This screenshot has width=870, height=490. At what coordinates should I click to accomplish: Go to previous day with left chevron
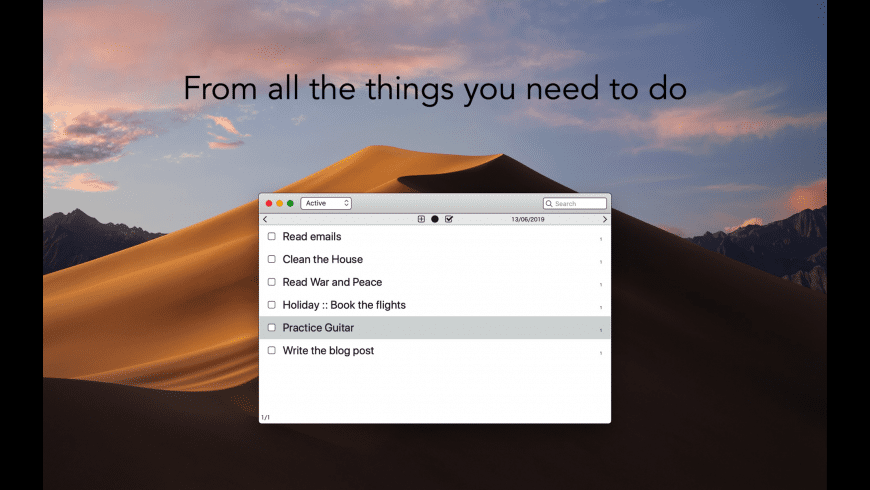(265, 219)
